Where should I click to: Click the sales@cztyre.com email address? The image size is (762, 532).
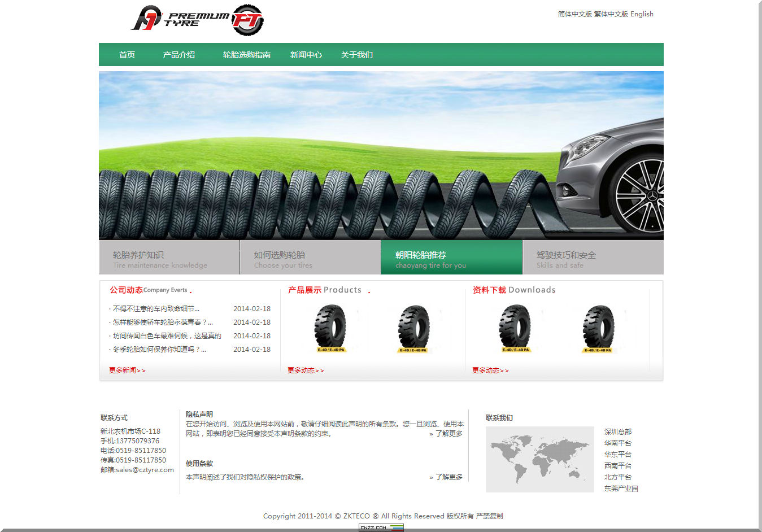(x=145, y=470)
